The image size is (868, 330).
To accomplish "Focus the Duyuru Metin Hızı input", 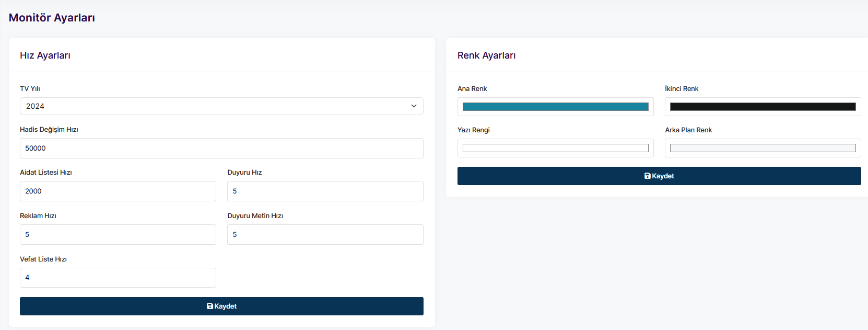I will coord(325,235).
